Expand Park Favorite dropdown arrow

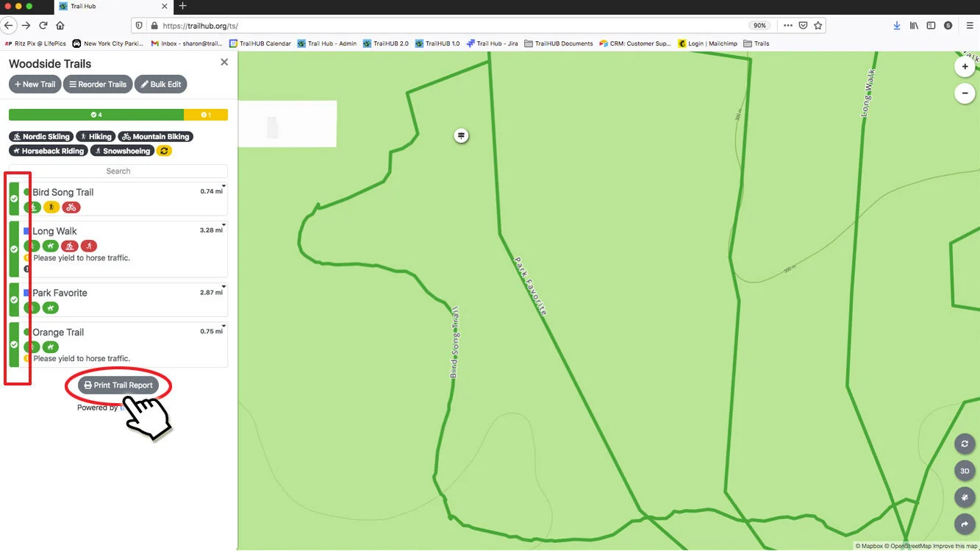[x=223, y=287]
